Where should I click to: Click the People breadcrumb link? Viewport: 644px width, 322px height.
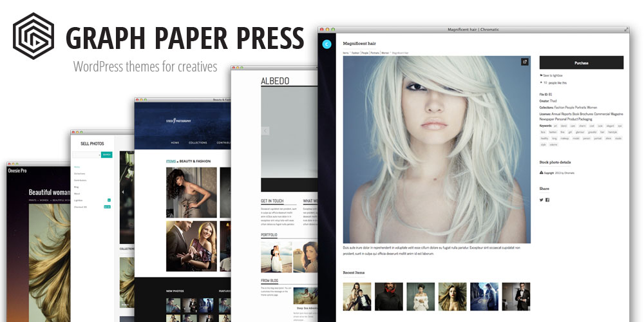coord(365,53)
